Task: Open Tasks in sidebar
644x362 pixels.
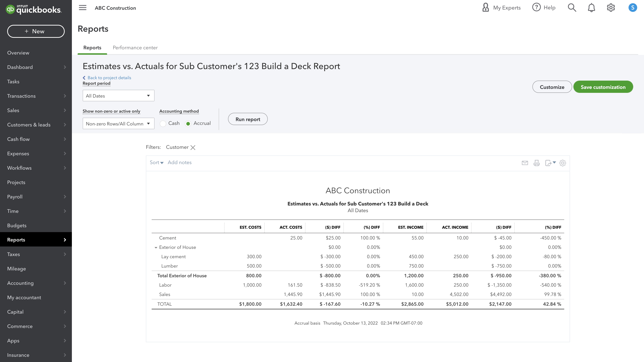Action: click(x=13, y=82)
